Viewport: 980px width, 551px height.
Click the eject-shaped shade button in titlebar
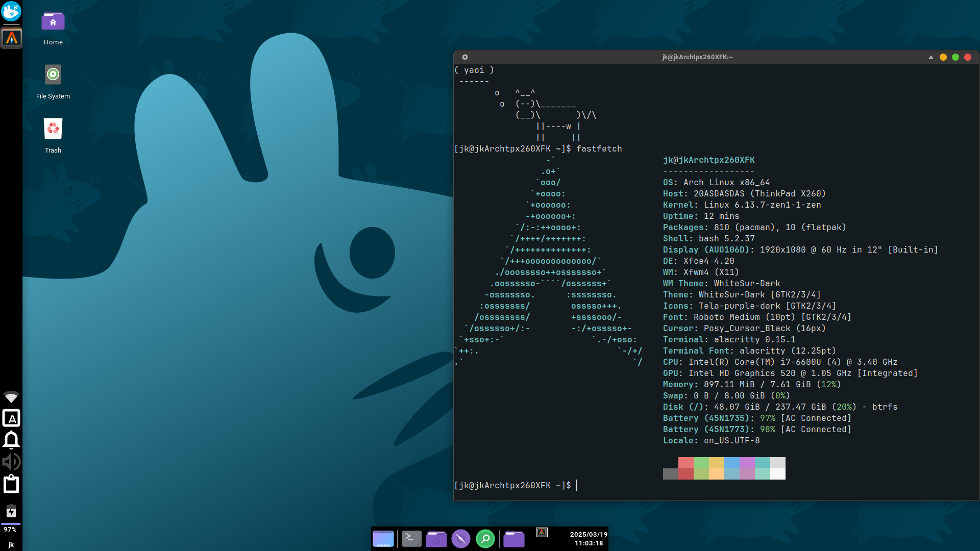coord(931,57)
